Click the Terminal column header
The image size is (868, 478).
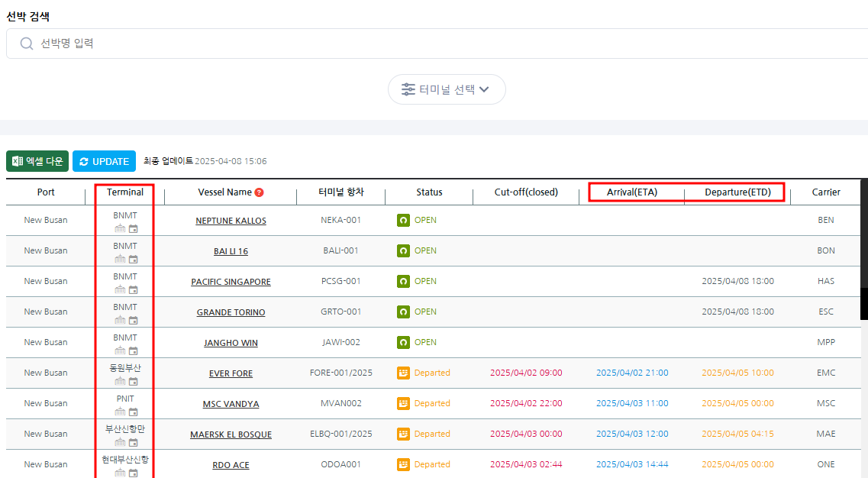[125, 192]
